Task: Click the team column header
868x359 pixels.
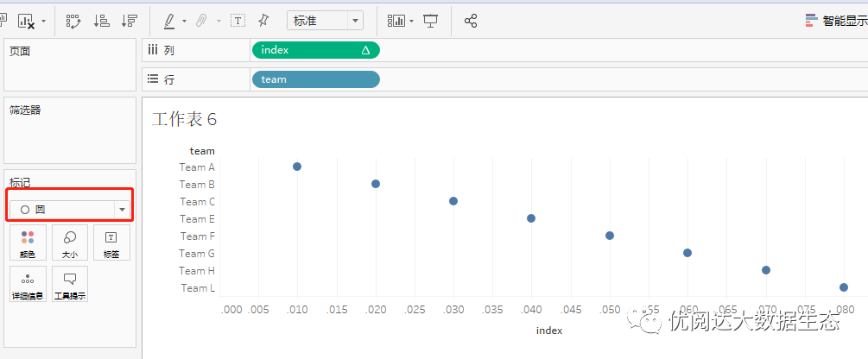Action: (202, 150)
